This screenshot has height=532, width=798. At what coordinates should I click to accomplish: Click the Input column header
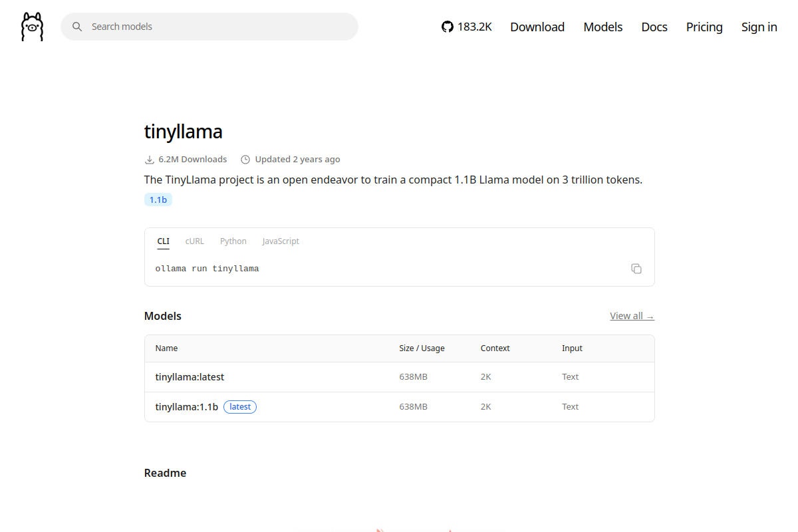coord(572,348)
